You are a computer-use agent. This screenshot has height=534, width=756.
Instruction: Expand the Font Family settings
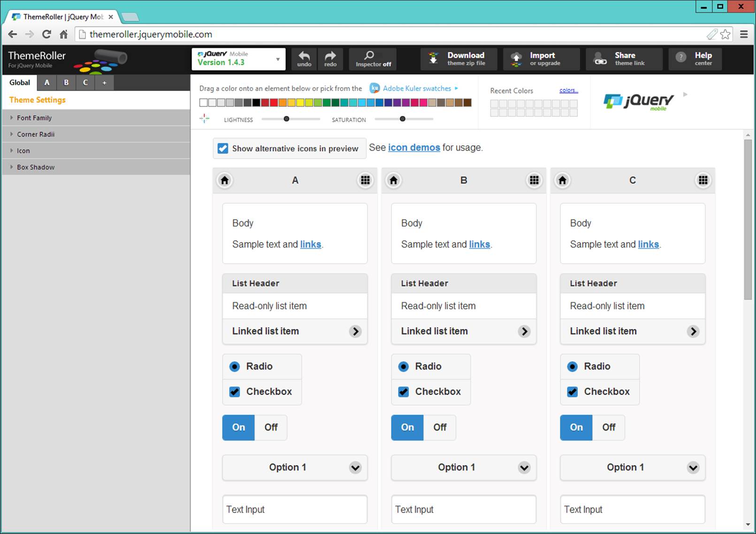tap(96, 118)
